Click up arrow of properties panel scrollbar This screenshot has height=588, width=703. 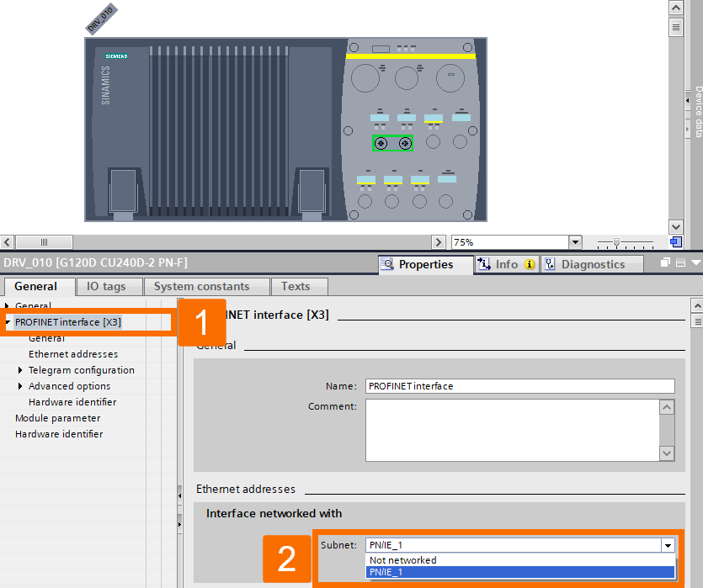[x=697, y=306]
